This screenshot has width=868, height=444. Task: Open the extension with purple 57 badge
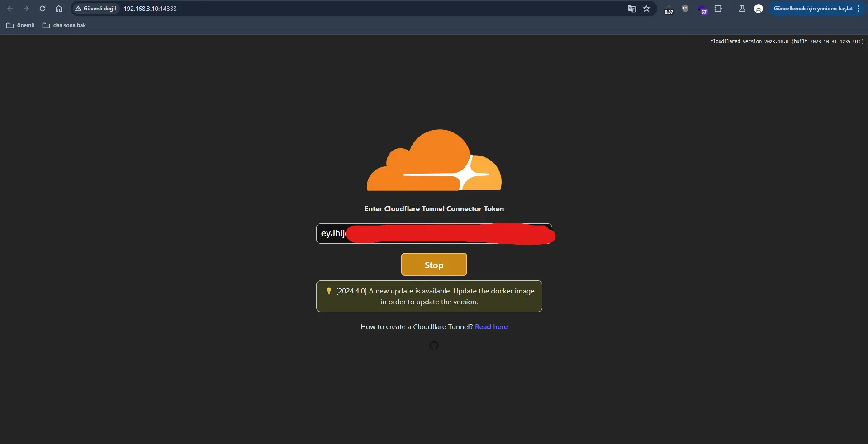[702, 9]
